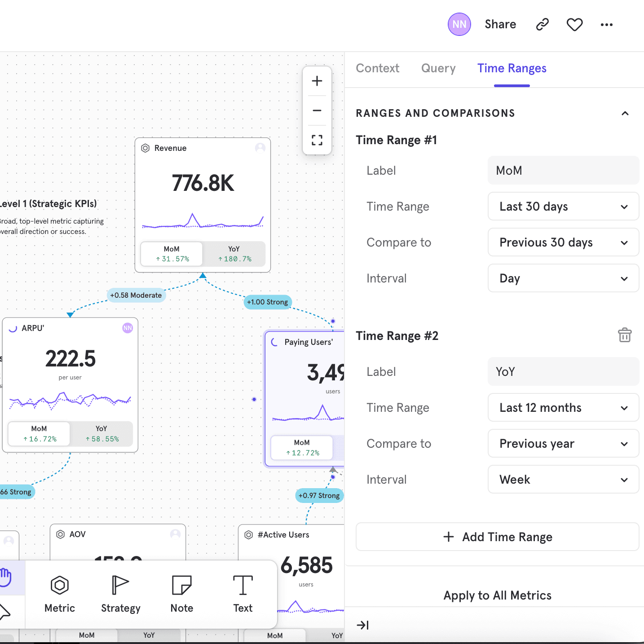The image size is (644, 644).
Task: Click the Add Time Range button
Action: click(497, 537)
